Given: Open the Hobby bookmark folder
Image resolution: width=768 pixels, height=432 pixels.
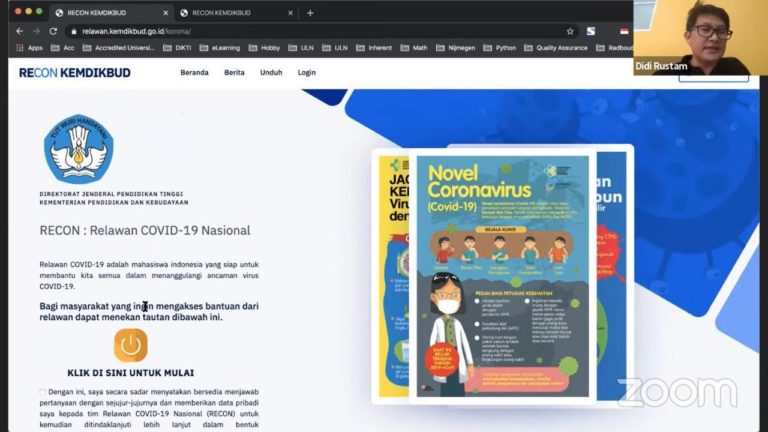Looking at the screenshot, I should point(264,48).
